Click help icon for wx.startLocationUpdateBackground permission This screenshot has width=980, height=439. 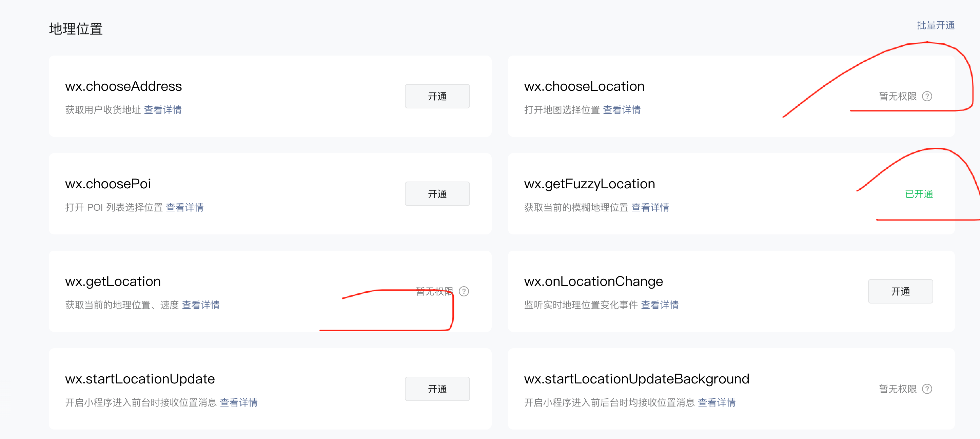[927, 389]
